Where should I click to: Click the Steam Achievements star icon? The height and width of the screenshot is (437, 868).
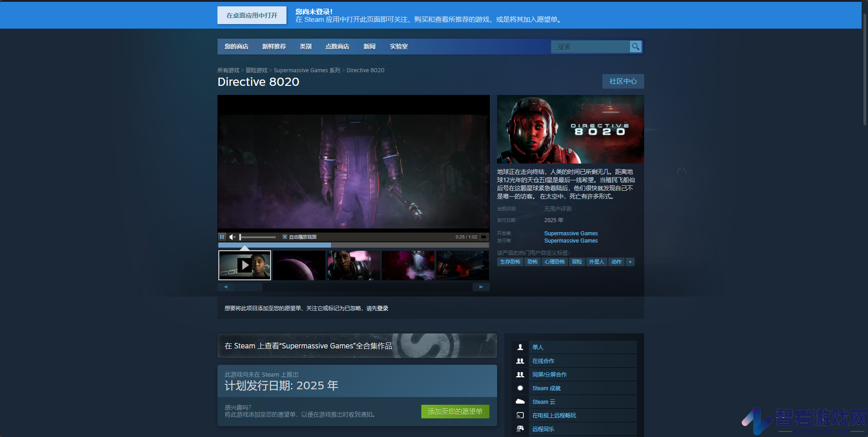tap(520, 388)
